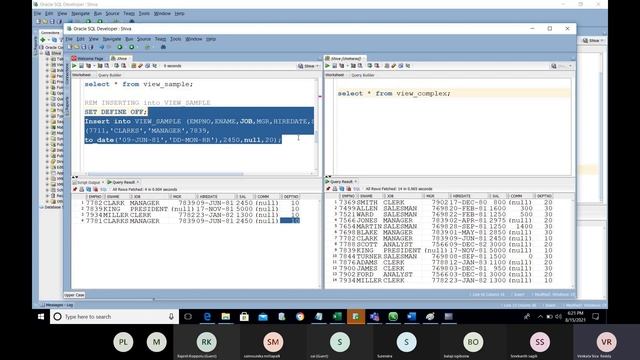640x360 pixels.
Task: Click green plus New Connection in background window
Action: click(x=43, y=40)
